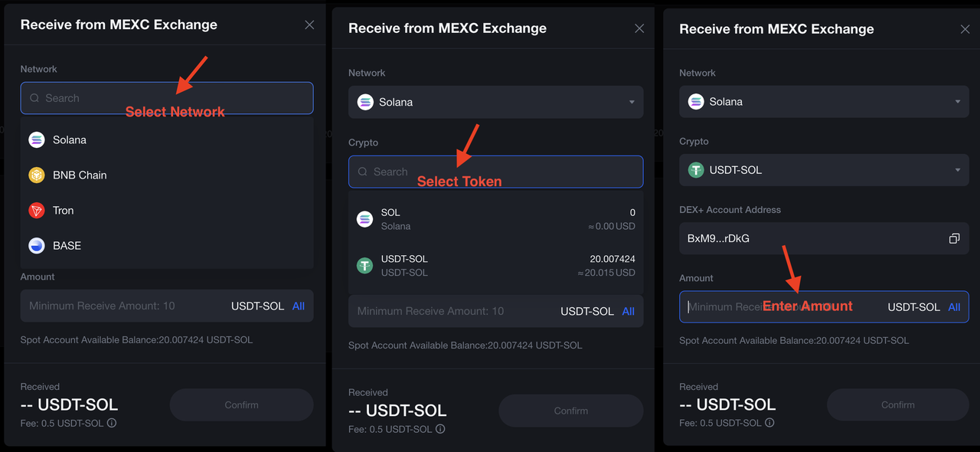
Task: Click All link in left panel Amount field
Action: coord(299,306)
